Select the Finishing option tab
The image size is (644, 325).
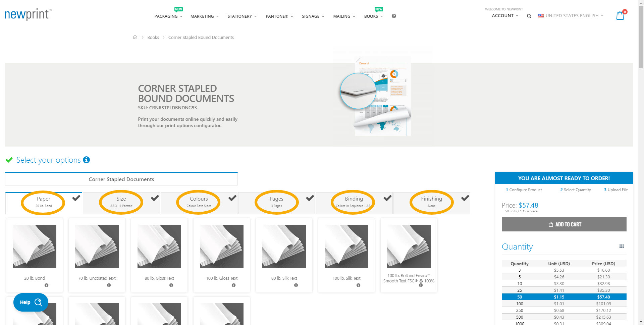432,203
